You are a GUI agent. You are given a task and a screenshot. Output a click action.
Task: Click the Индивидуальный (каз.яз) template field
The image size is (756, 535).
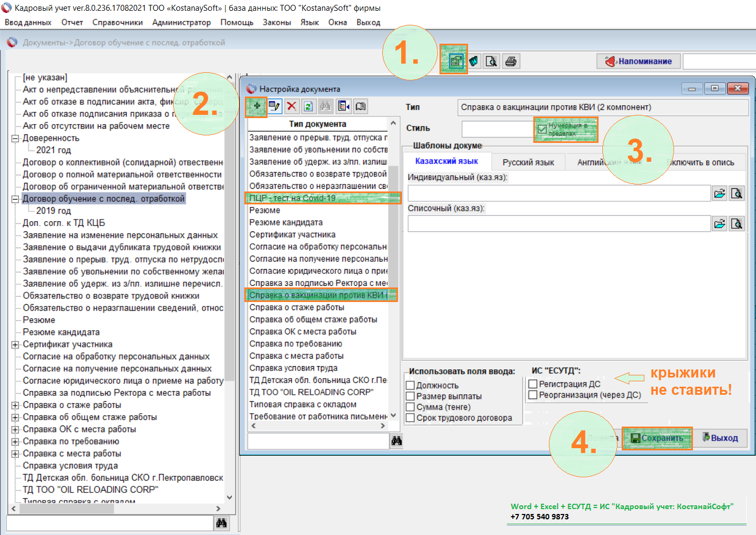coord(559,193)
